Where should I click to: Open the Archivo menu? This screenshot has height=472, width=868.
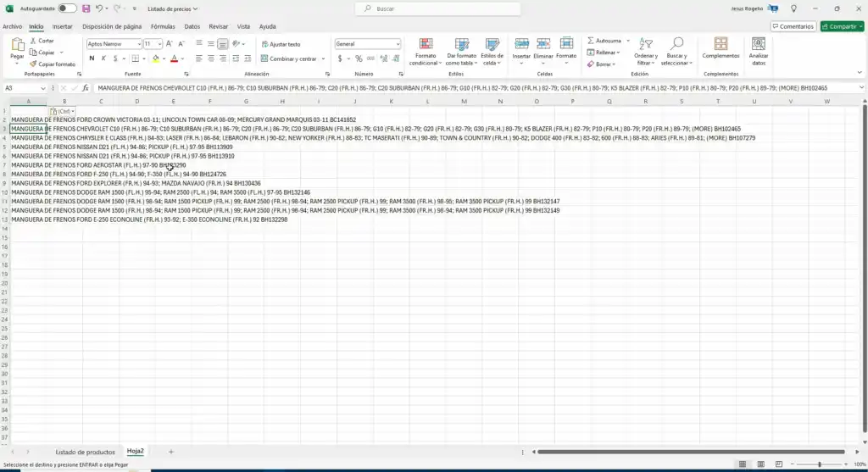pos(12,26)
